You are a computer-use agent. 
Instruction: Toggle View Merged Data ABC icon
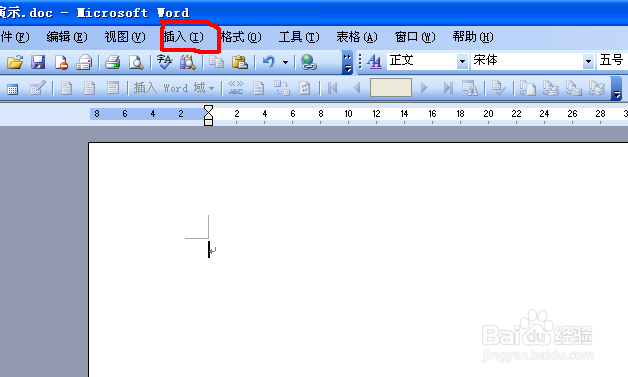pos(236,88)
